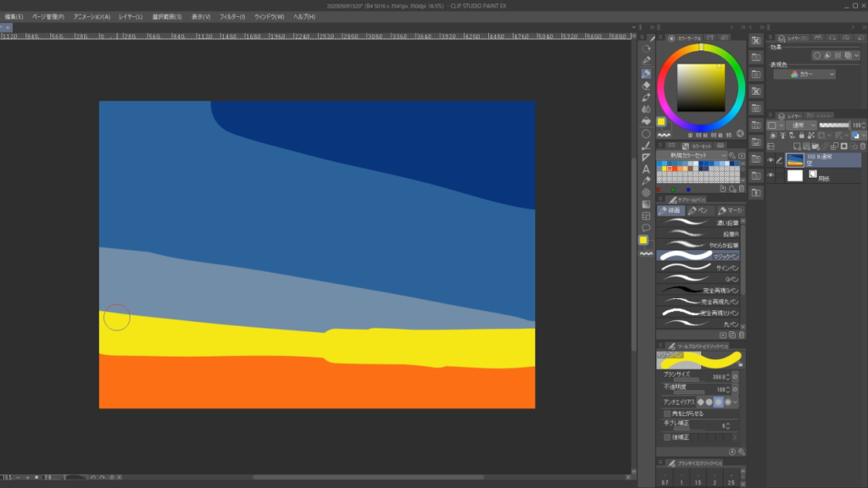Select no anti-aliasing option
The width and height of the screenshot is (868, 488).
(x=701, y=402)
